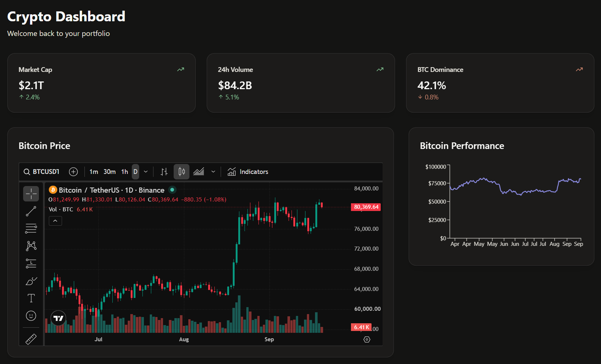Click the Vol · BTC legend entry
This screenshot has height=364, width=601.
click(x=61, y=209)
